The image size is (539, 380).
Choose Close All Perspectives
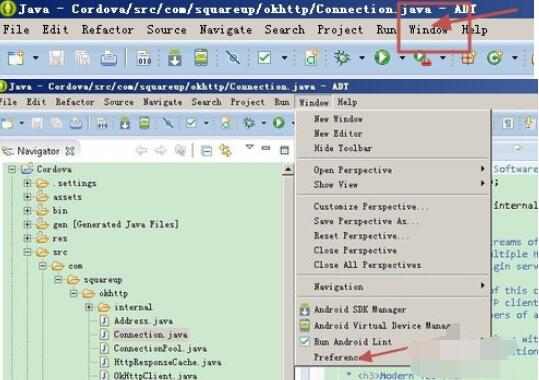coord(367,265)
